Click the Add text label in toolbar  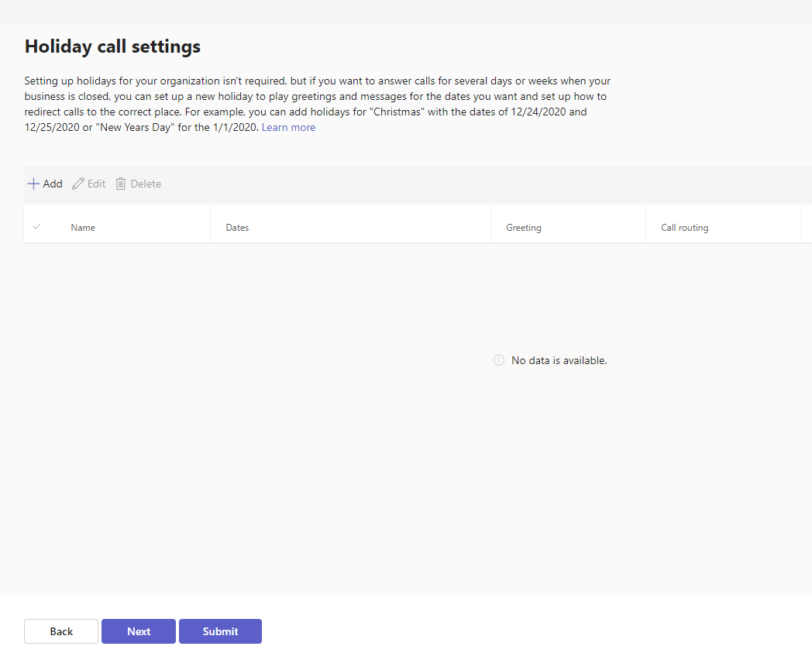tap(53, 184)
